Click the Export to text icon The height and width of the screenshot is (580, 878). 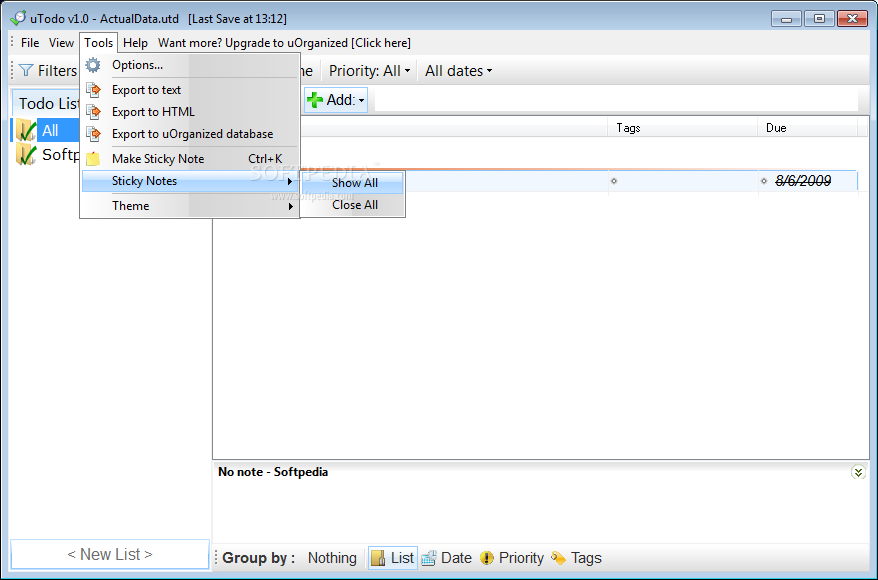(x=94, y=90)
